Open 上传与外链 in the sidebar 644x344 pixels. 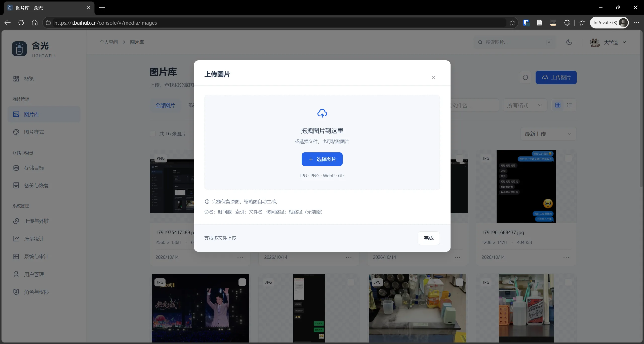[x=44, y=221]
